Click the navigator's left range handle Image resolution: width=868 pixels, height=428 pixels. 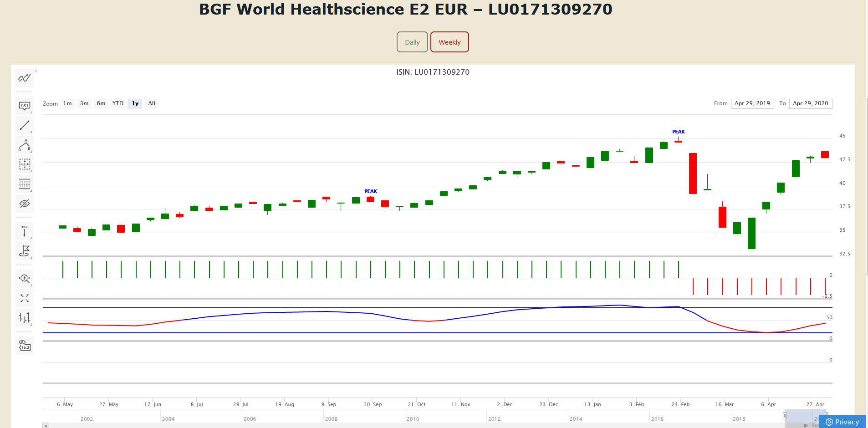pos(785,415)
